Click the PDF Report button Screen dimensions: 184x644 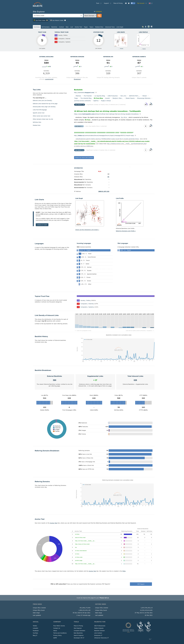pyautogui.click(x=141, y=584)
